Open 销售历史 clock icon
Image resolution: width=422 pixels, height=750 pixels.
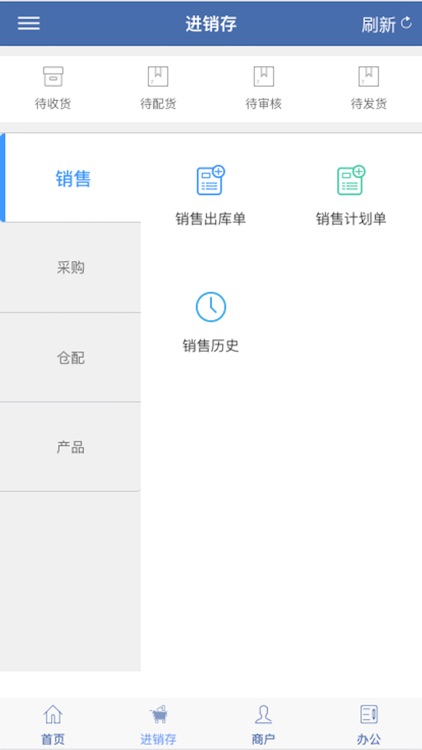[x=211, y=307]
